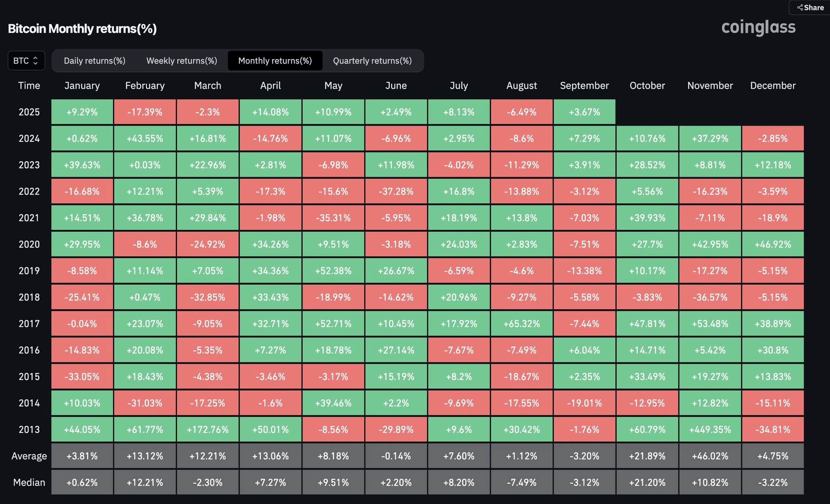
Task: Select September 2025 cell +3.67%
Action: [584, 112]
